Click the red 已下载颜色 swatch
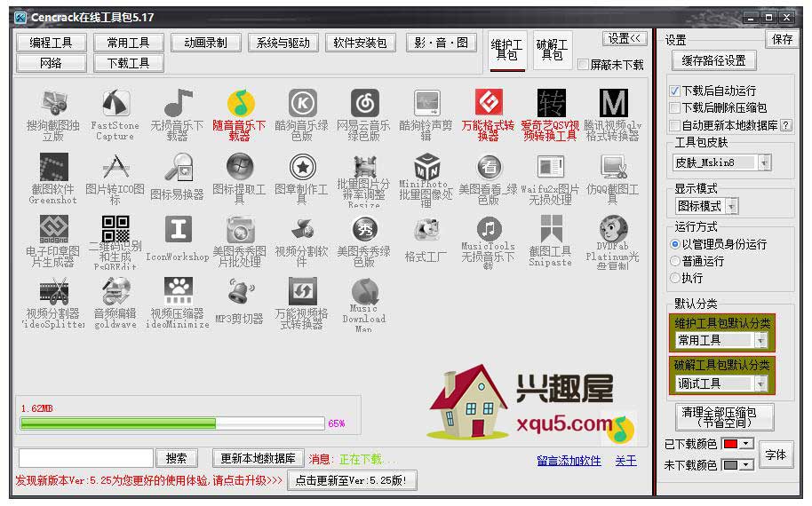 [x=730, y=444]
